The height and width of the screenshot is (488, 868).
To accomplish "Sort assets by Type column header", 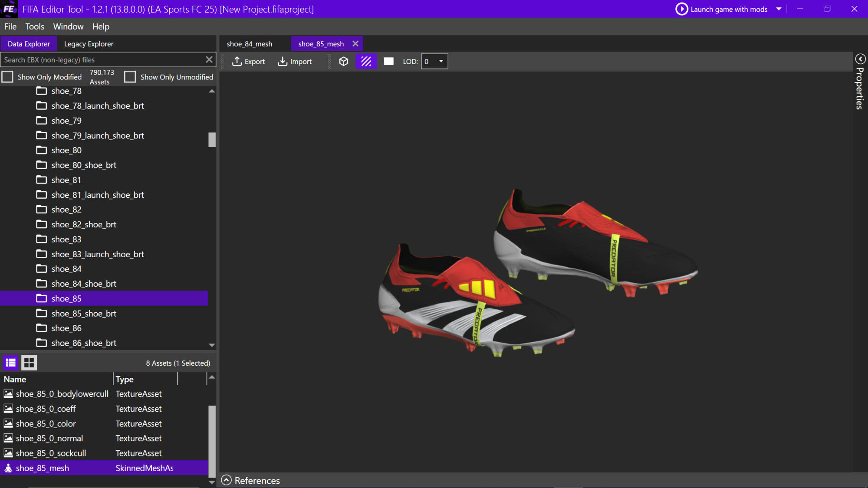I will coord(146,379).
